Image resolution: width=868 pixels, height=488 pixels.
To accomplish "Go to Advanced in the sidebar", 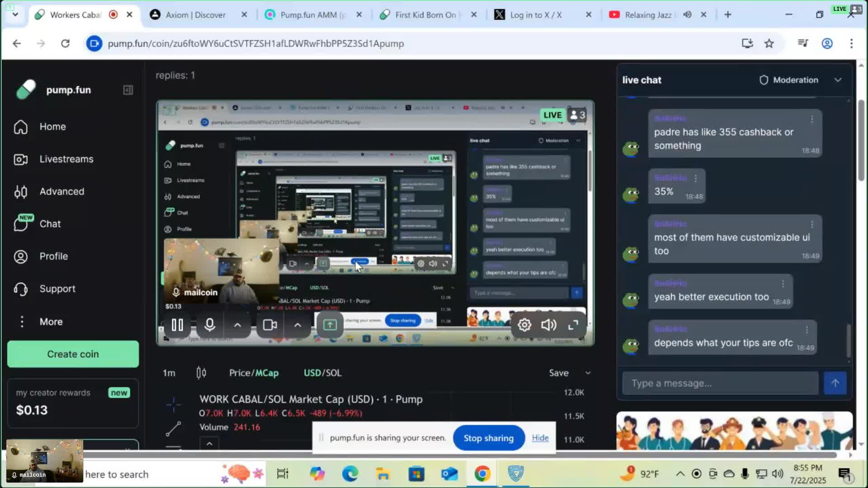I will [61, 192].
